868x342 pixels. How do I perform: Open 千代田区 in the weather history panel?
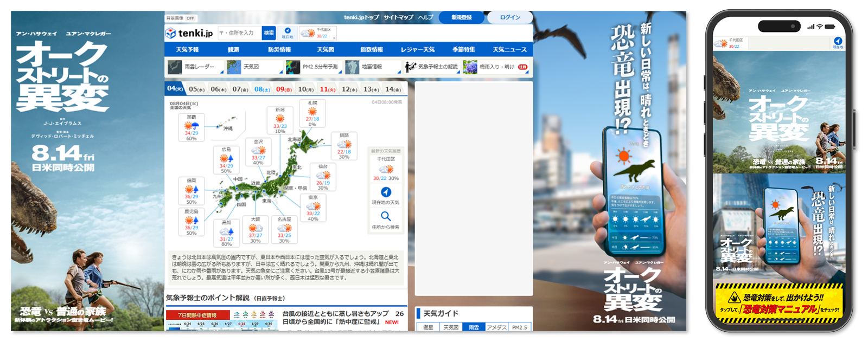386,169
